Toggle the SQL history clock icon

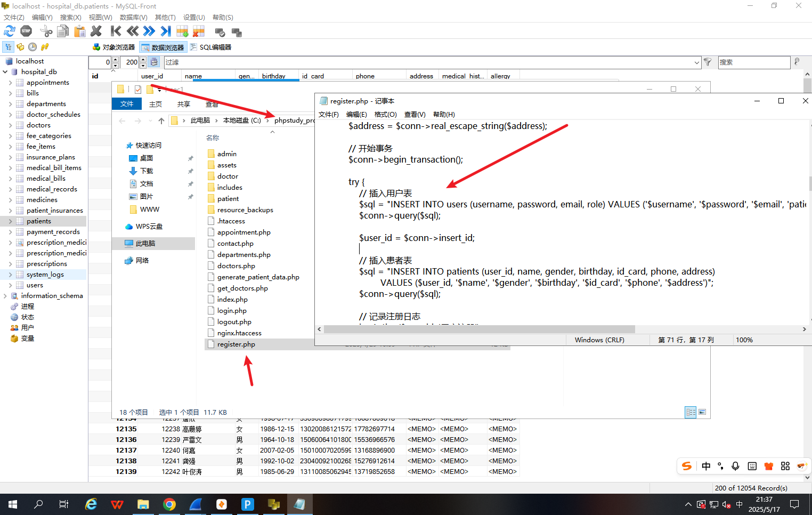point(33,47)
